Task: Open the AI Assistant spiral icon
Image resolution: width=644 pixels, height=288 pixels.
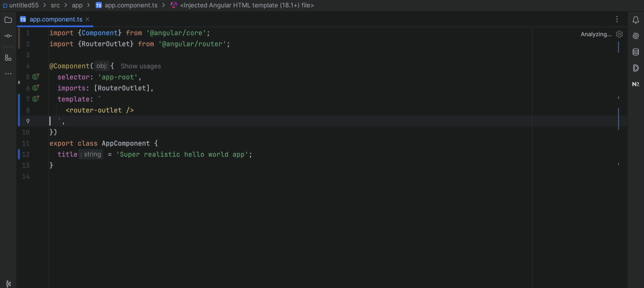Action: point(636,36)
